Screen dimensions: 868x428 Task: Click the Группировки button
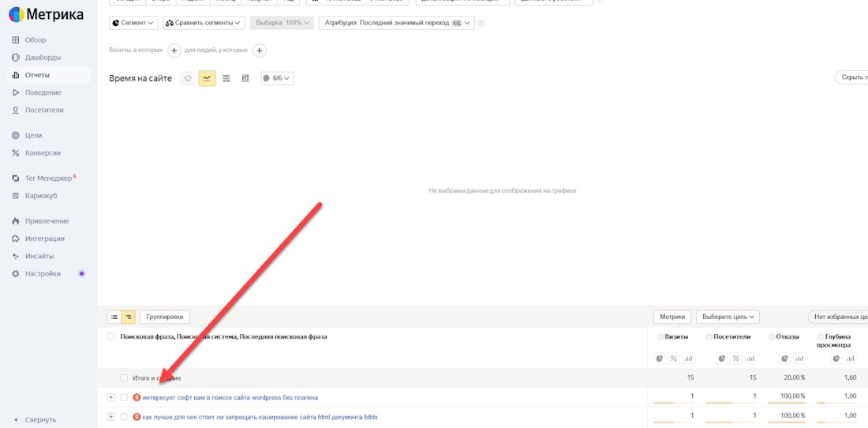click(165, 317)
